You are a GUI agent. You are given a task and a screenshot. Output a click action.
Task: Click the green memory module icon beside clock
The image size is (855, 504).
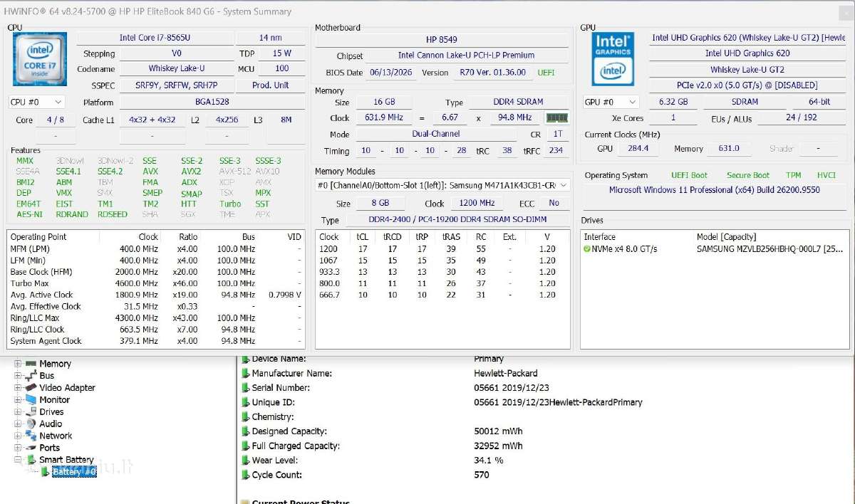click(556, 117)
